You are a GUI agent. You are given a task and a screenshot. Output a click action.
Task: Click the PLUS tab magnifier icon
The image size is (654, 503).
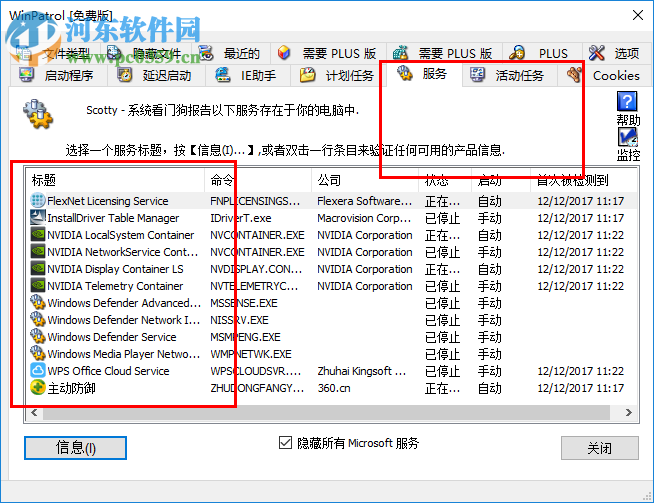click(x=517, y=53)
